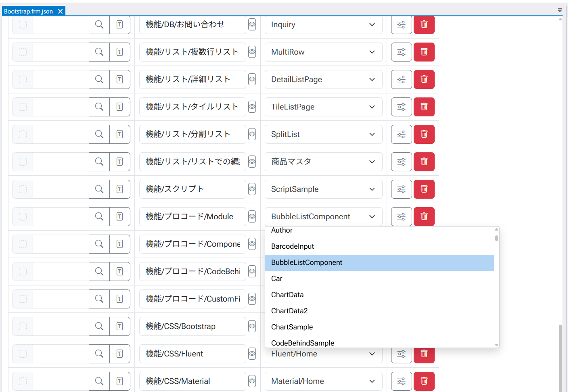Image resolution: width=568 pixels, height=392 pixels.
Task: Toggle eye visibility for 機能/プロコード/Module
Action: [x=252, y=216]
